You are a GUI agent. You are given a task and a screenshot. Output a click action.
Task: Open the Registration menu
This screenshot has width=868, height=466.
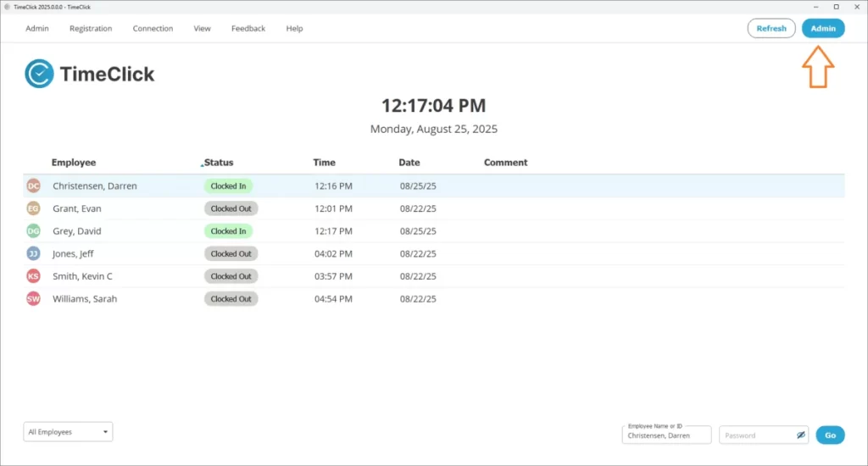tap(91, 29)
